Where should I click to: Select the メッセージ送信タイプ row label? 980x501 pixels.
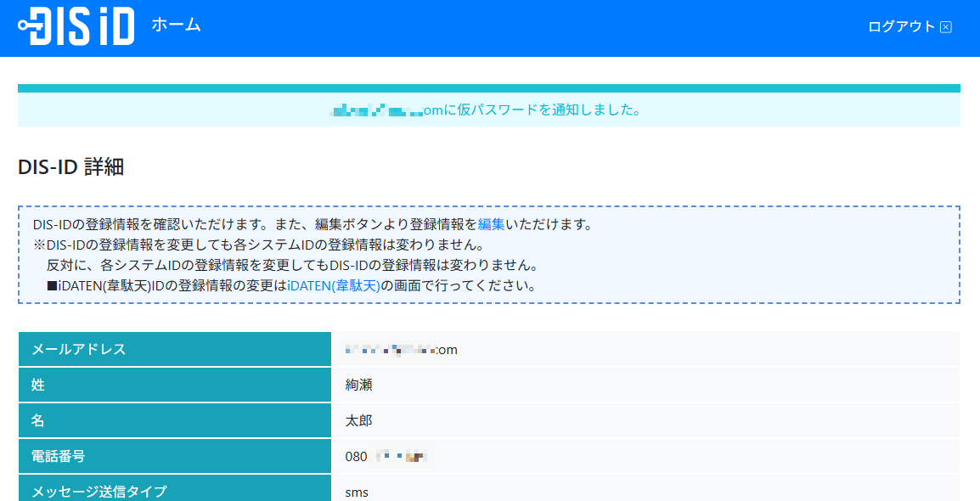point(99,491)
